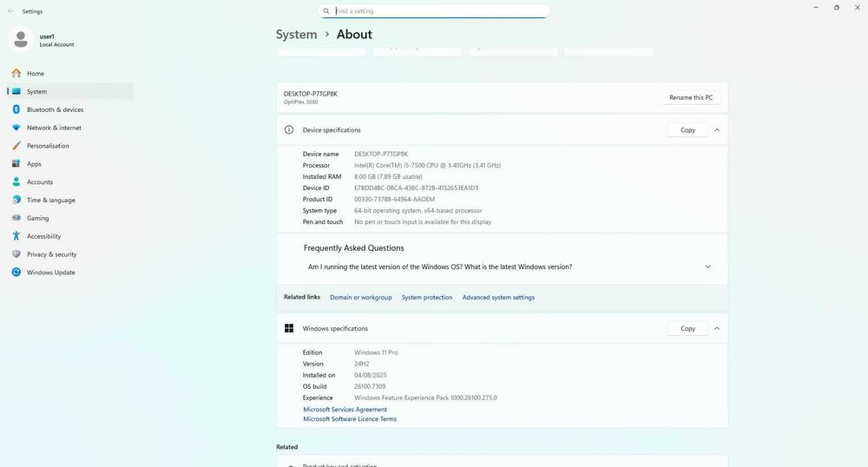
Task: Click the user1 profile avatar
Action: tap(21, 40)
